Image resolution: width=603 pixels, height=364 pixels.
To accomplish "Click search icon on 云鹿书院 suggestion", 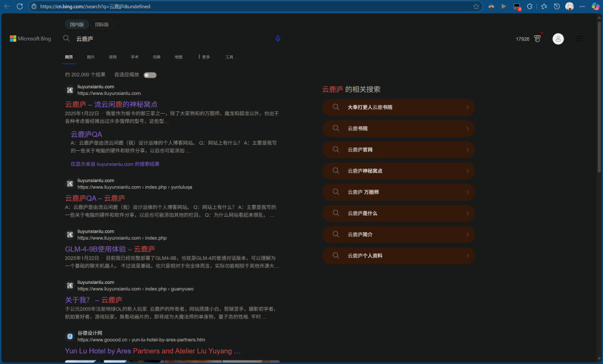I will click(336, 128).
